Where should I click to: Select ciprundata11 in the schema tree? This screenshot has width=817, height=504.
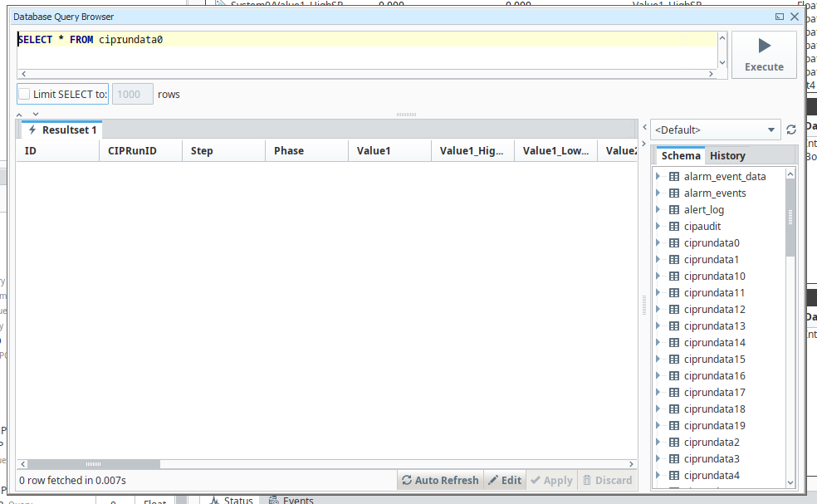coord(714,293)
